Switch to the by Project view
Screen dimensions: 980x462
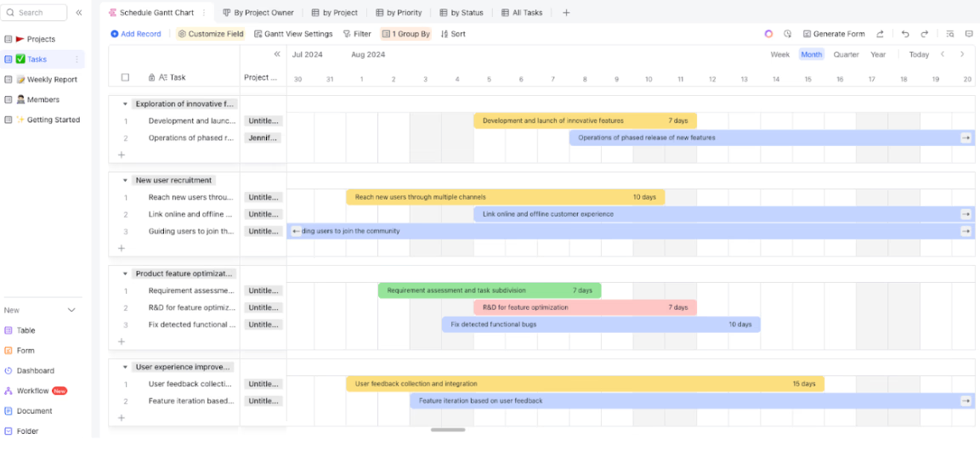334,13
